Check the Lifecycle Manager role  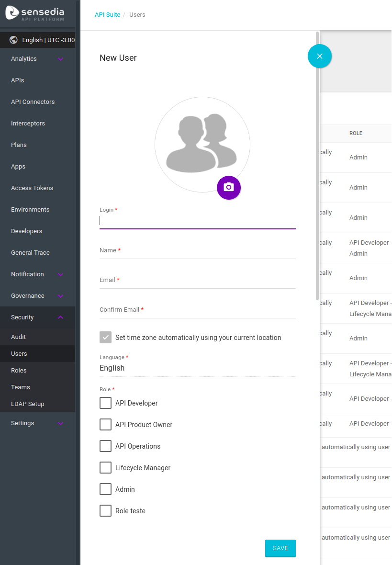[105, 467]
